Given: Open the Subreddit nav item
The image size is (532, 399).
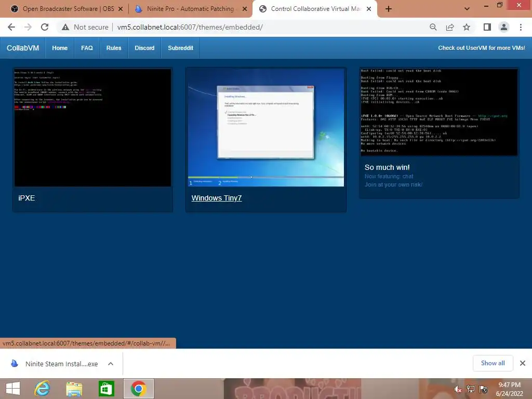Looking at the screenshot, I should (x=180, y=48).
